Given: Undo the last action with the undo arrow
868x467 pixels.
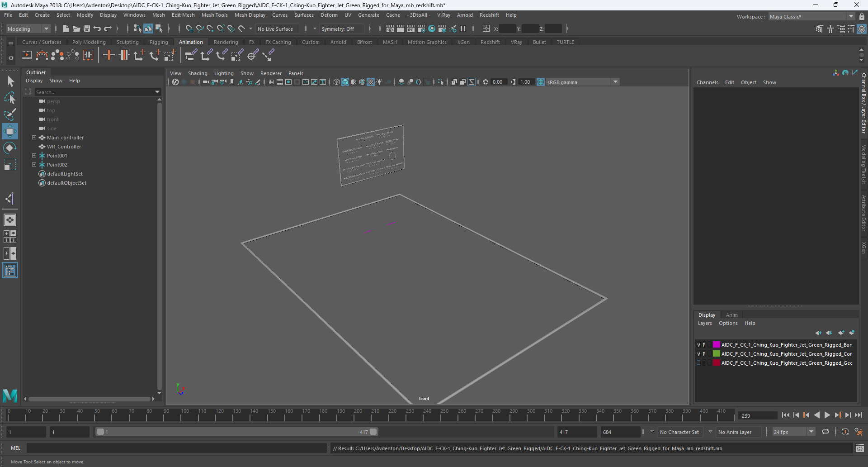Looking at the screenshot, I should pos(97,29).
